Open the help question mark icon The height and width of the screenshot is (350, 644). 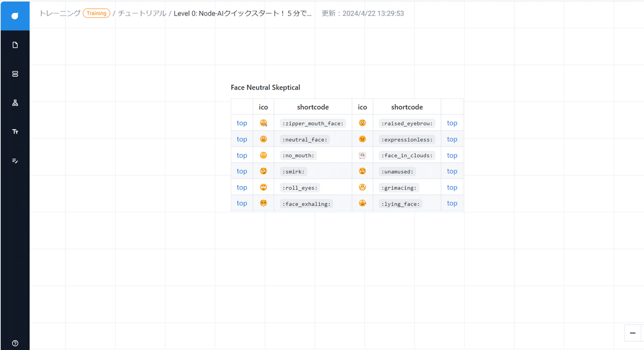15,343
